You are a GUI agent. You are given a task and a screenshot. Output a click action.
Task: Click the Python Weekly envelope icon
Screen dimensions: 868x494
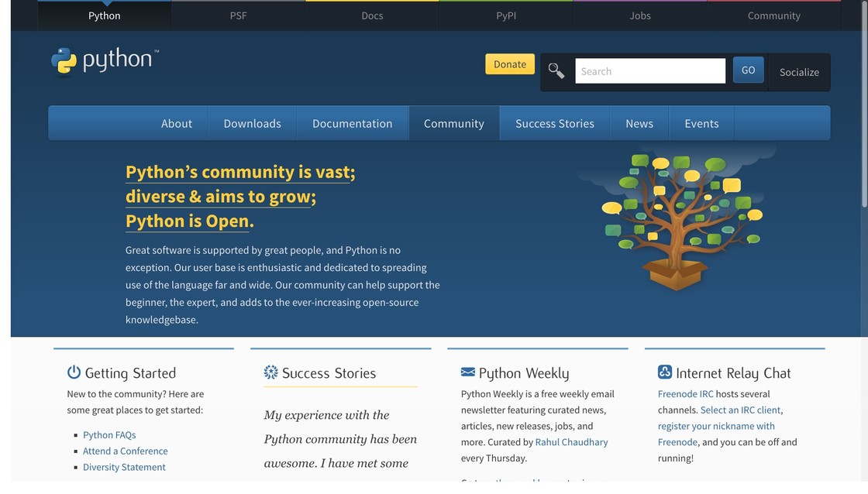(467, 372)
